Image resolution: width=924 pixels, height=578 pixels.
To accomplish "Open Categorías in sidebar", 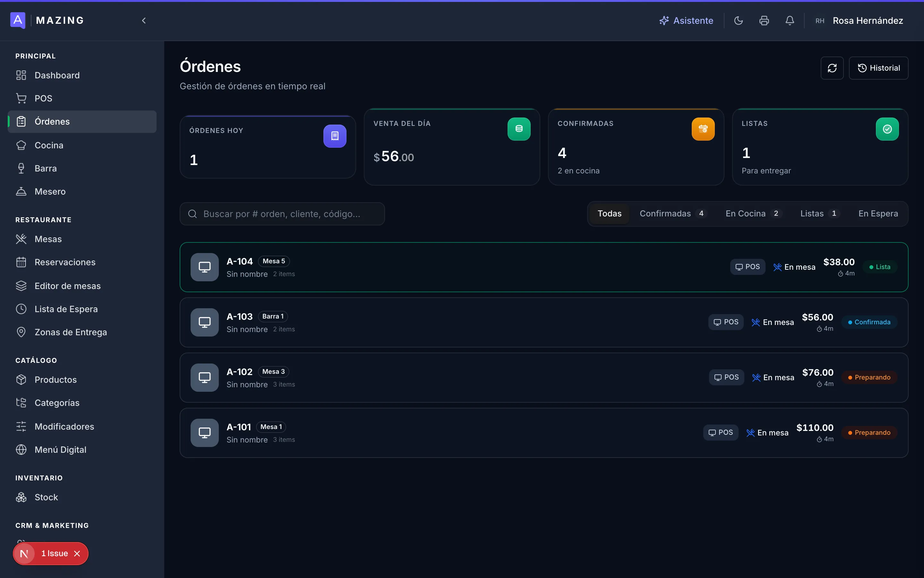I will coord(82,403).
